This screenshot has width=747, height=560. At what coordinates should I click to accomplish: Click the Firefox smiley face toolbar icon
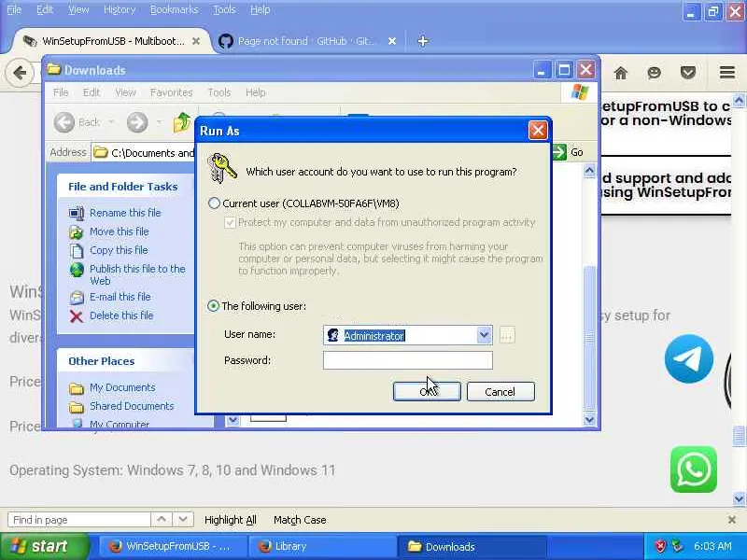pos(655,73)
